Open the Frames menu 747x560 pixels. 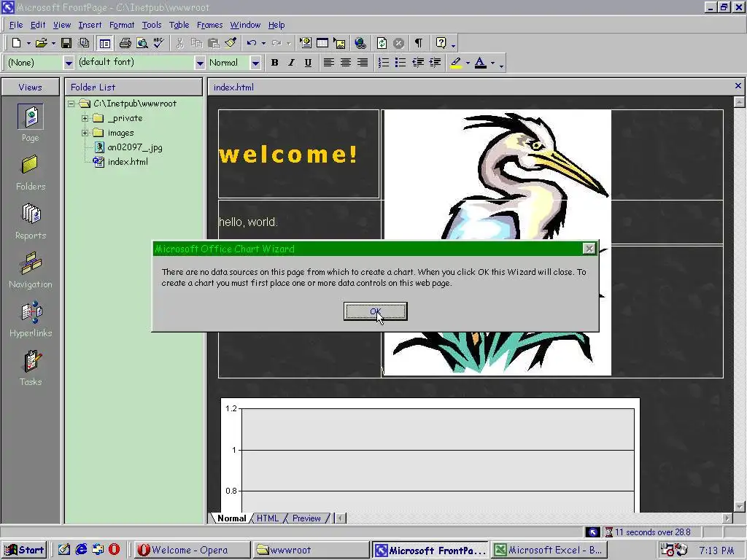click(209, 25)
